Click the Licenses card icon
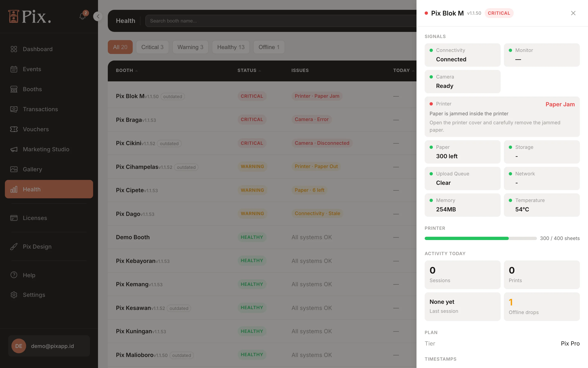The image size is (588, 368). (x=14, y=218)
